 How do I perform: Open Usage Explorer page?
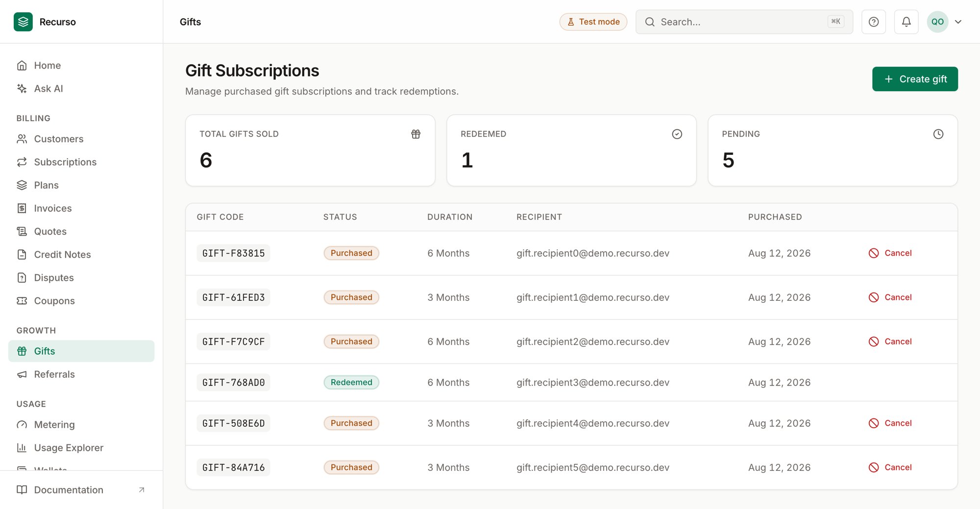pyautogui.click(x=81, y=448)
